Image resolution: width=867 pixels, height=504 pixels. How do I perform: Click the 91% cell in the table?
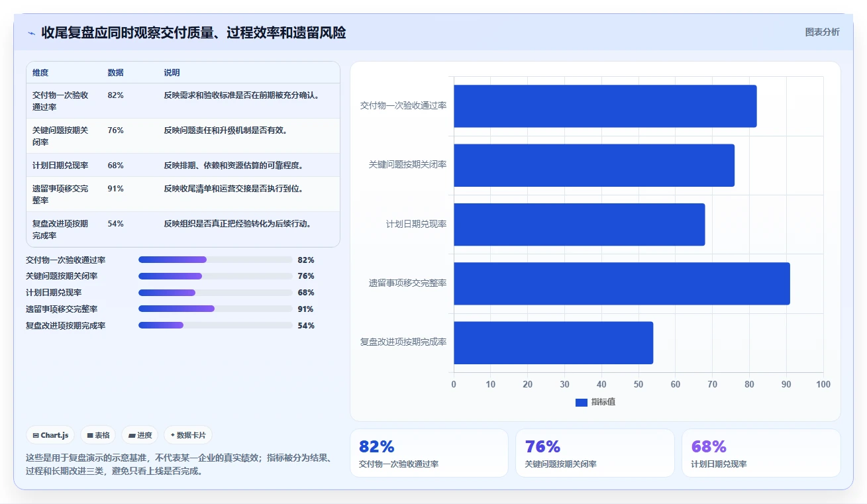click(115, 189)
